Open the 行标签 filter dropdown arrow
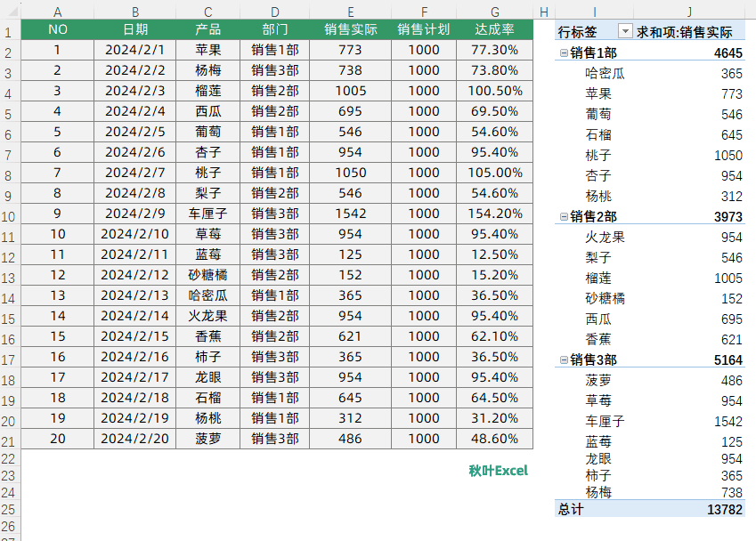 pos(625,32)
